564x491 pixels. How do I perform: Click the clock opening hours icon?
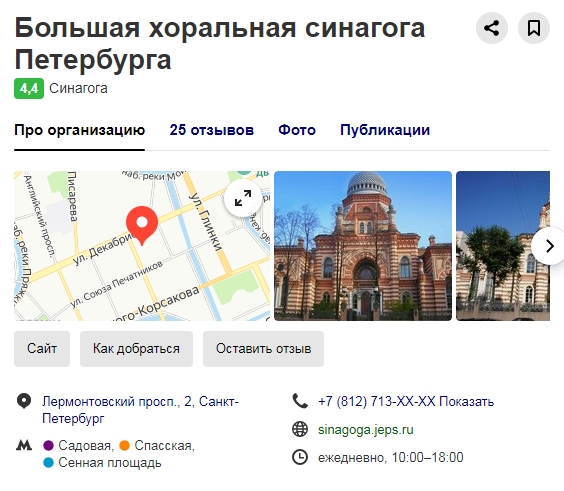(300, 457)
